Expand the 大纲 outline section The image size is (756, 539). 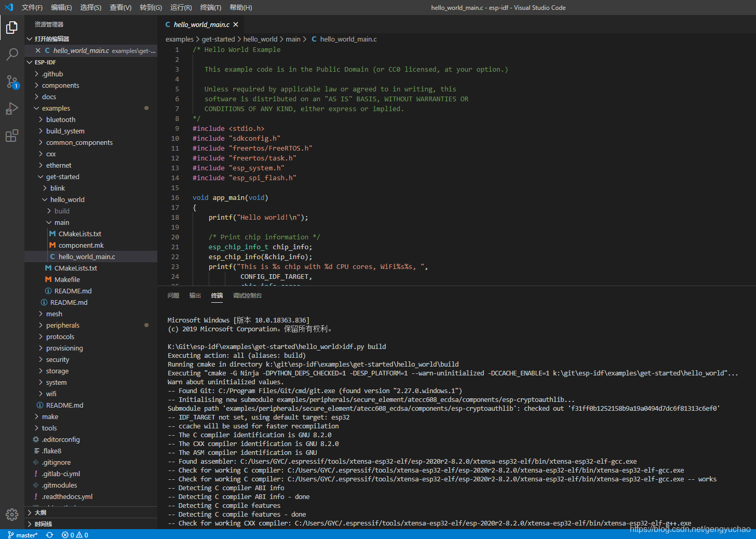coord(91,513)
